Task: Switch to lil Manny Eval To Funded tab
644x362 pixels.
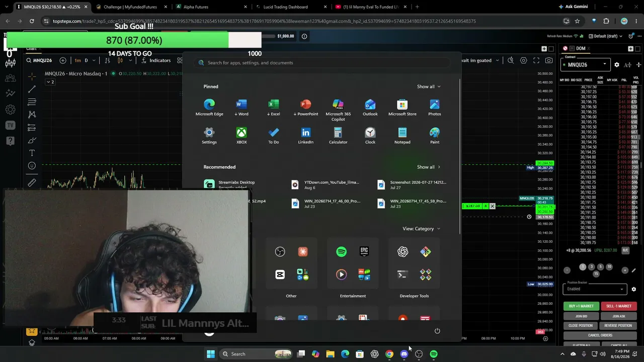Action: click(x=371, y=7)
